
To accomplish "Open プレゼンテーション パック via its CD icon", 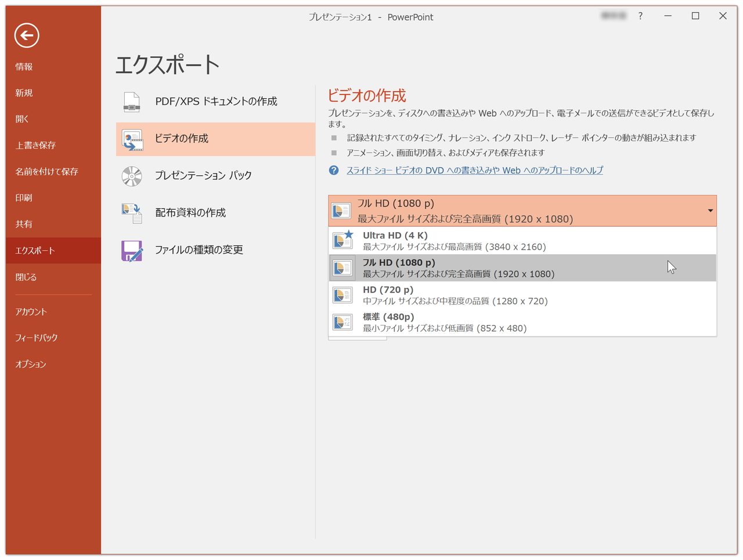I will click(x=132, y=176).
